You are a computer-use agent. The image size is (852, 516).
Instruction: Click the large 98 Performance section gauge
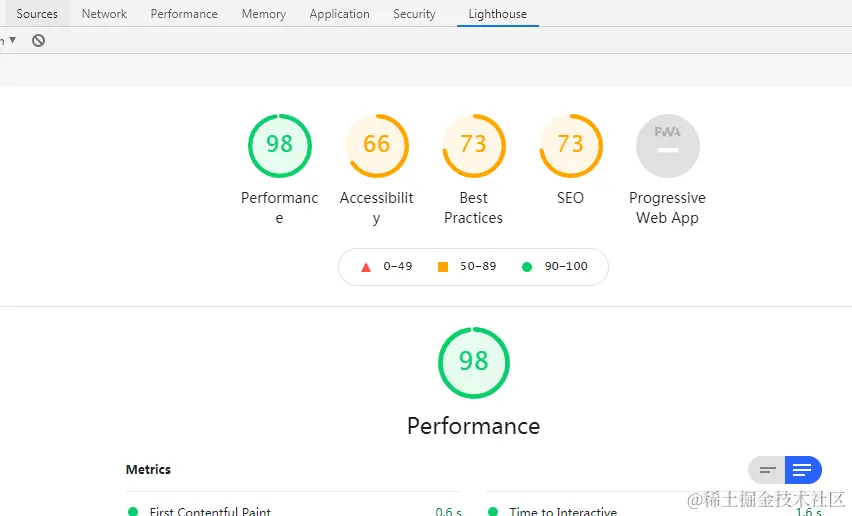click(474, 362)
